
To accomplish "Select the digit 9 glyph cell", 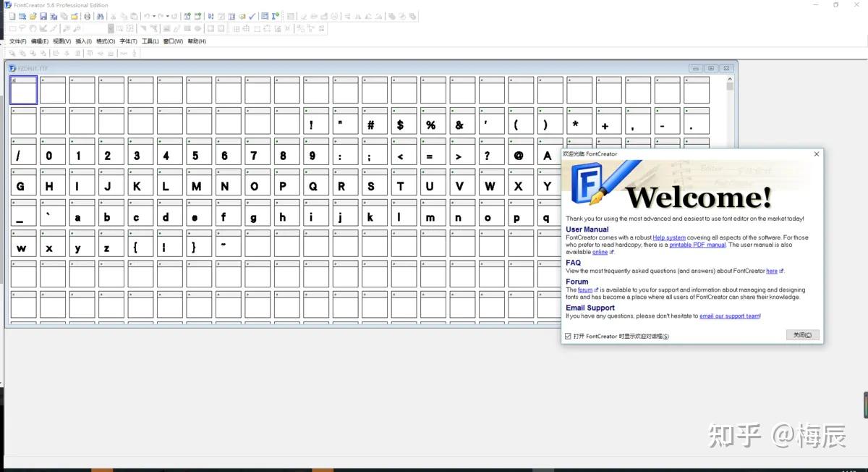I will point(316,151).
